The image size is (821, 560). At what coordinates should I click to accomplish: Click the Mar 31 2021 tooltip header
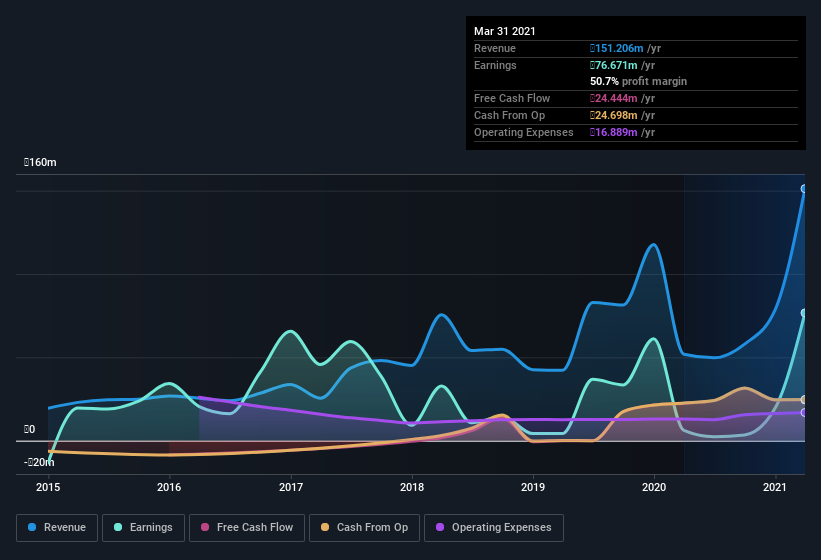click(x=505, y=31)
